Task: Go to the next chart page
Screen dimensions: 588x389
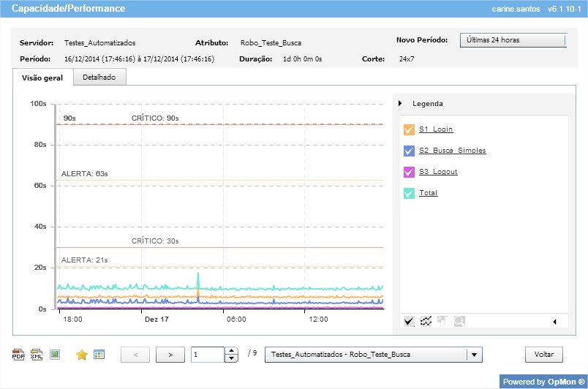Action: [170, 355]
